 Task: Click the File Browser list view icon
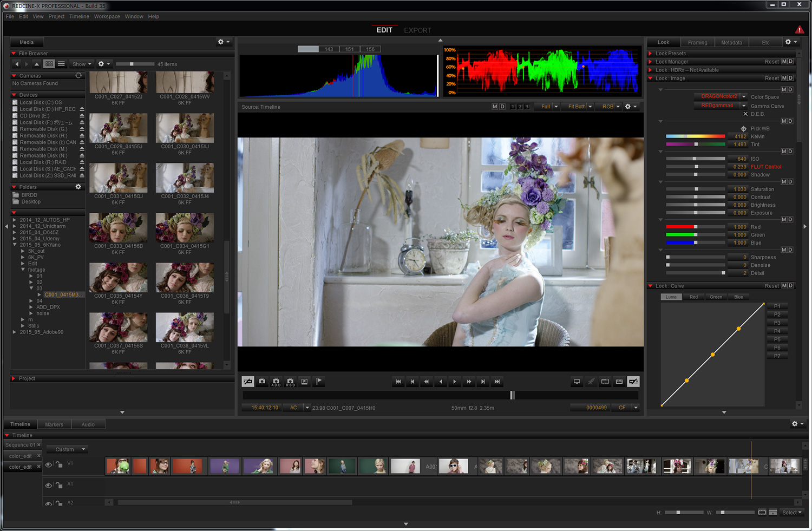click(x=61, y=64)
